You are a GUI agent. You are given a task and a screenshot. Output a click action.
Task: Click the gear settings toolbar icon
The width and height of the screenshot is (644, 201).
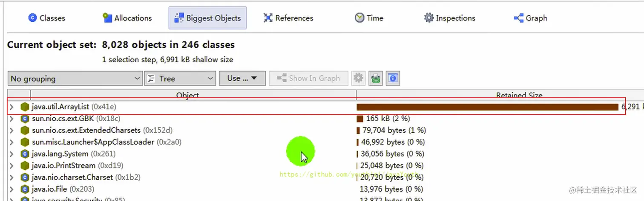359,79
